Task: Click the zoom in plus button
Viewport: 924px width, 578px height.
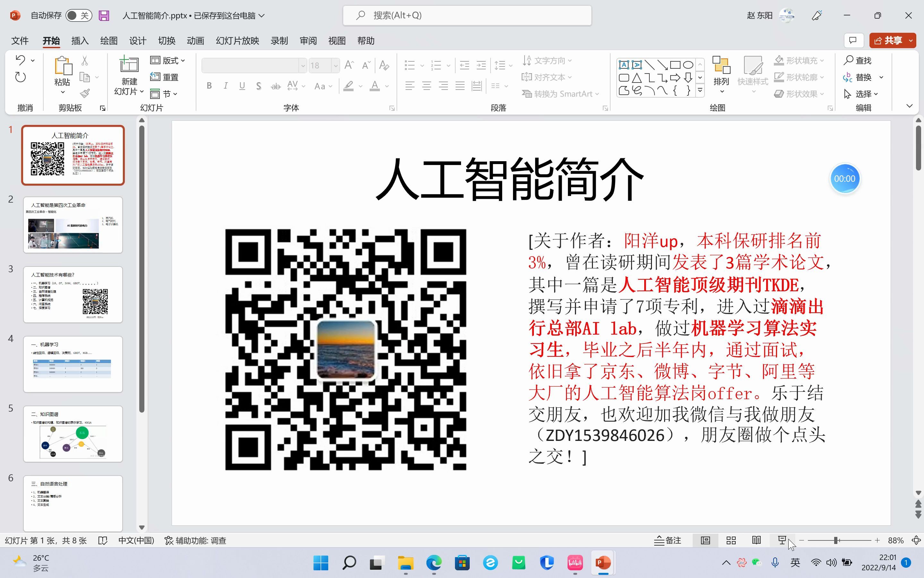Action: (x=877, y=540)
